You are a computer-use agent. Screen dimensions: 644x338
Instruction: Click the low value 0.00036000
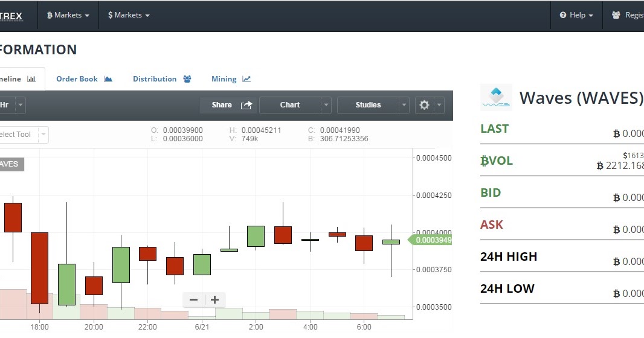pos(183,139)
